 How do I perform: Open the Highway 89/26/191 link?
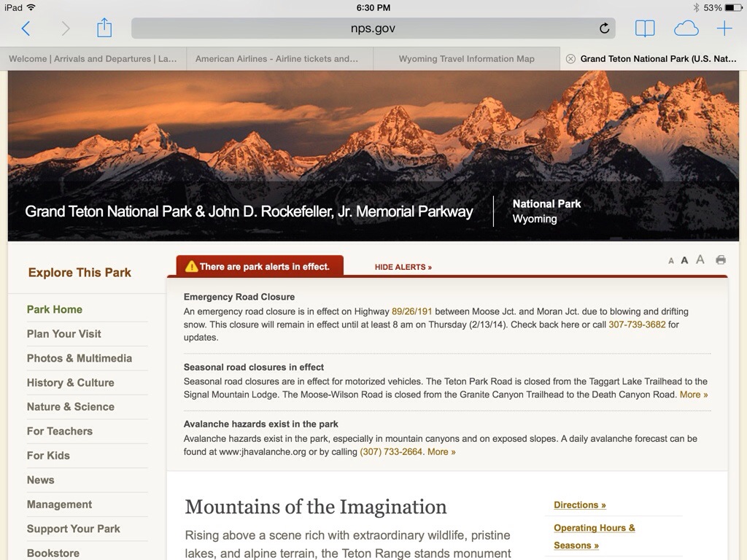click(x=411, y=311)
